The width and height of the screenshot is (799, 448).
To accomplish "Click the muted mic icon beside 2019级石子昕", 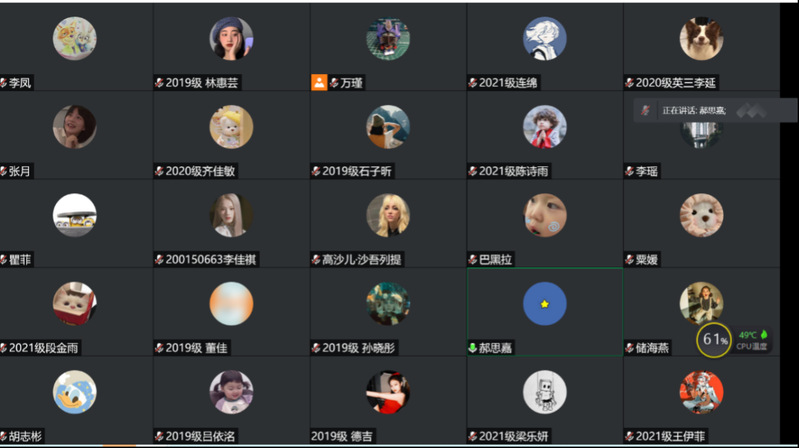I will pos(316,171).
